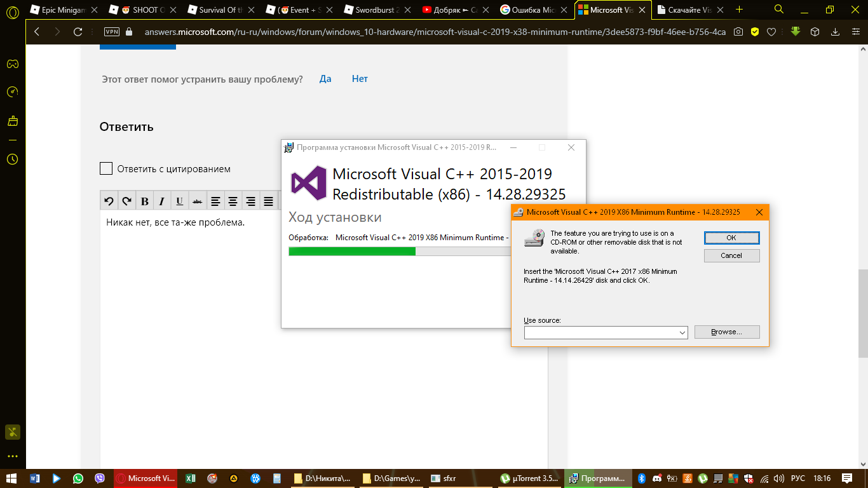Screen dimensions: 868x488
Task: Click the Bluetooth tray icon
Action: click(642, 478)
